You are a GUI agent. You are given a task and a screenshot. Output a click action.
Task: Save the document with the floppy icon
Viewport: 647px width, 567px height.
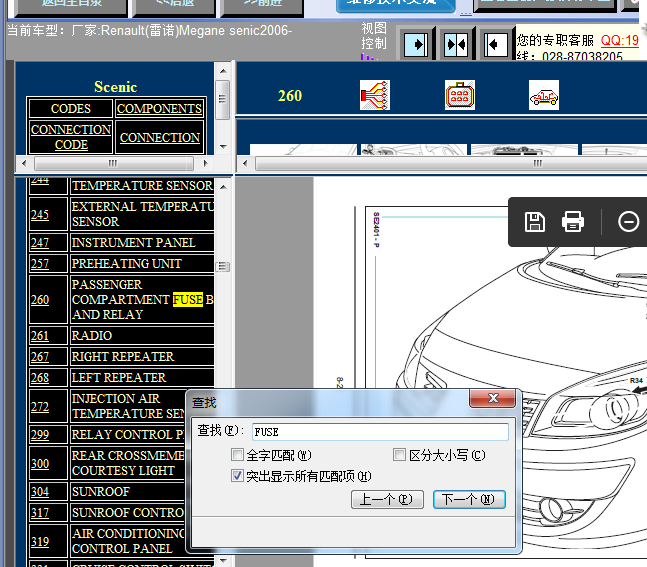[x=535, y=222]
